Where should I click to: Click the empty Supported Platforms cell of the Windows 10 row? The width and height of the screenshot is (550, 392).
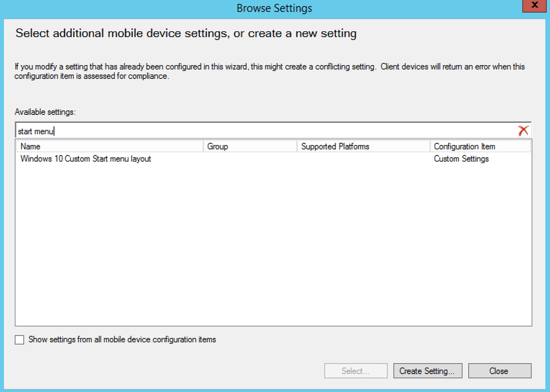[363, 159]
